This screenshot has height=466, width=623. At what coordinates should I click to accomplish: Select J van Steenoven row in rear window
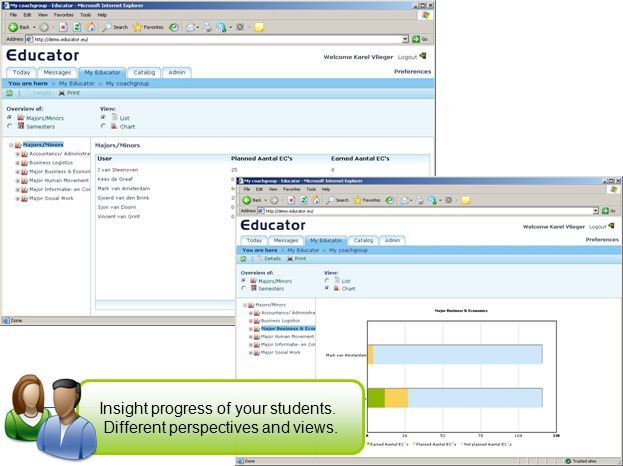pyautogui.click(x=262, y=170)
